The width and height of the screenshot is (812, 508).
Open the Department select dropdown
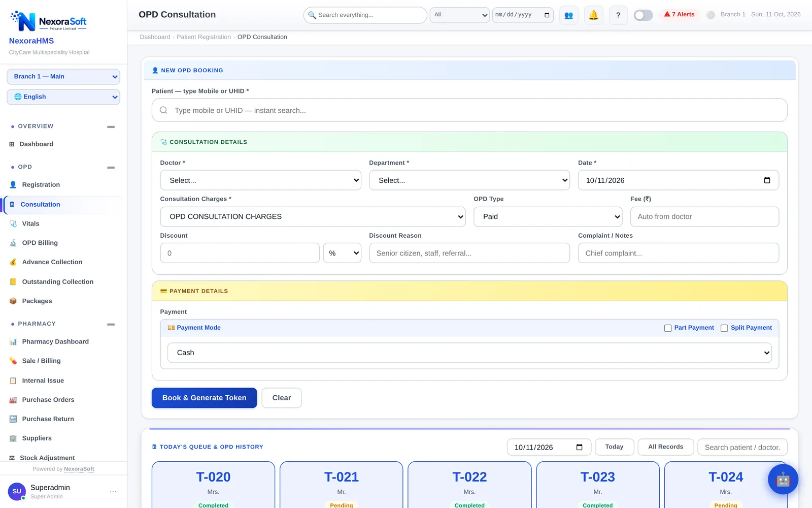(x=469, y=180)
